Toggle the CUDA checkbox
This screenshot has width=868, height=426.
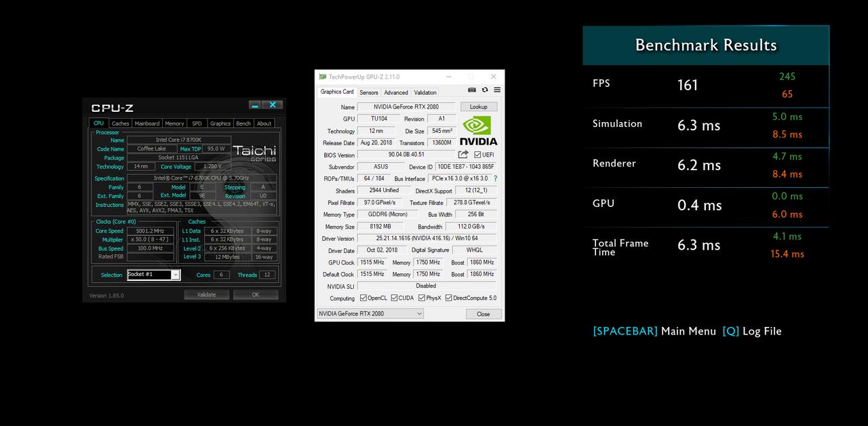point(393,298)
